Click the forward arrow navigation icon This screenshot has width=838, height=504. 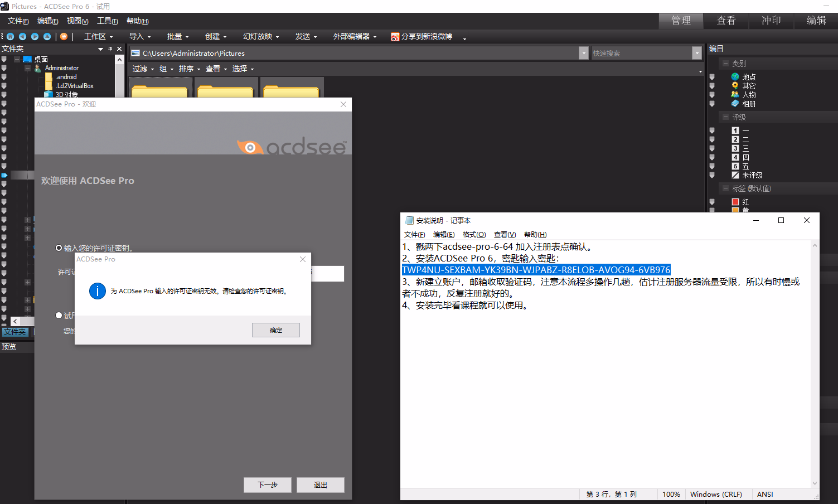pos(35,36)
